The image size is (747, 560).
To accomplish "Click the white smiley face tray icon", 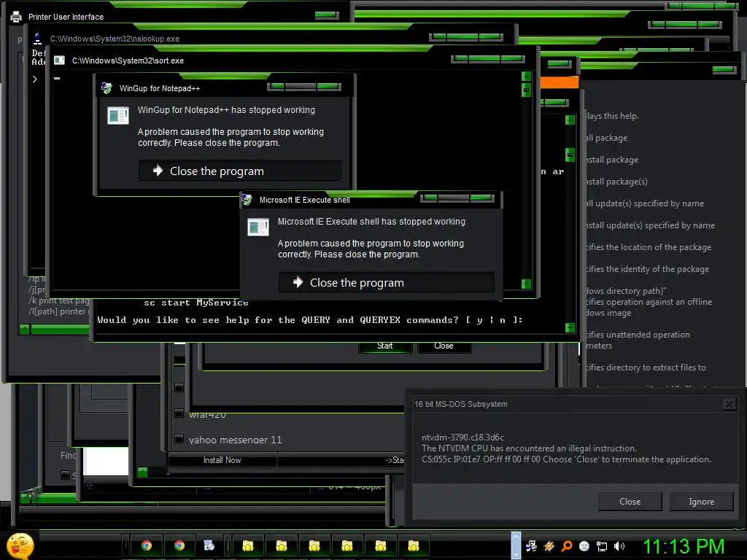I will pos(584,546).
